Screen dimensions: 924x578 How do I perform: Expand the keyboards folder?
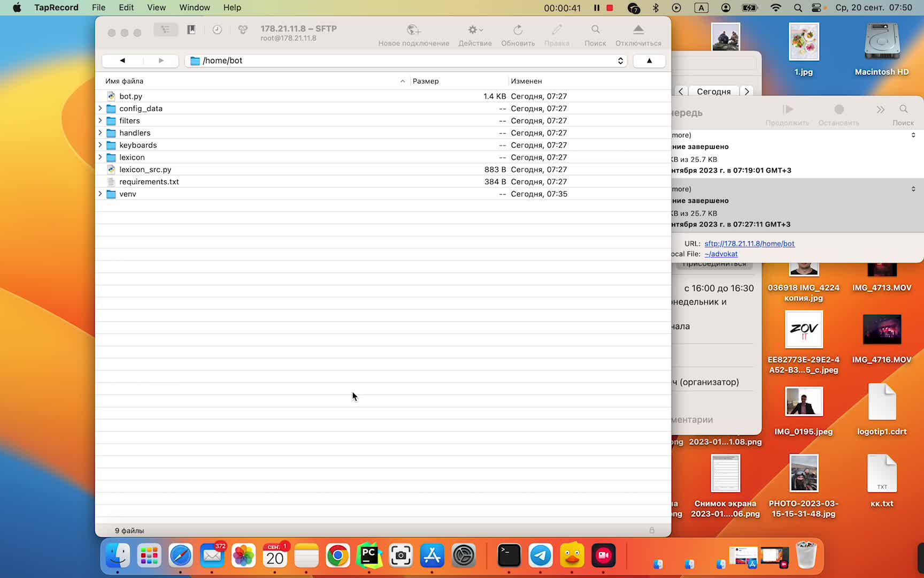point(100,145)
